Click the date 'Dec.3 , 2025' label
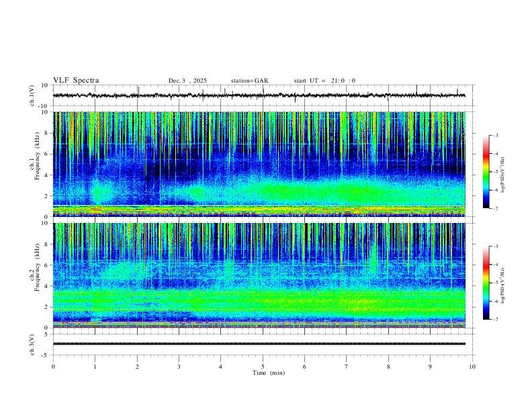The image size is (532, 411). pos(187,81)
